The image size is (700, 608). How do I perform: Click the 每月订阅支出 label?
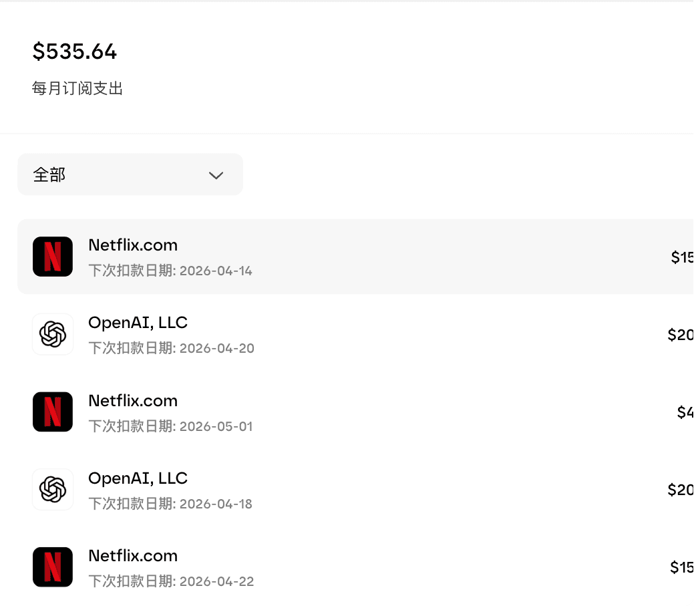click(x=77, y=88)
